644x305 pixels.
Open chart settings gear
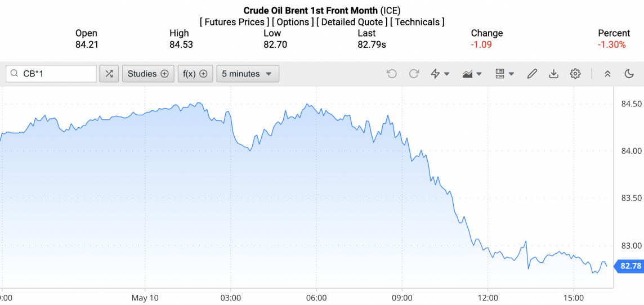[575, 74]
